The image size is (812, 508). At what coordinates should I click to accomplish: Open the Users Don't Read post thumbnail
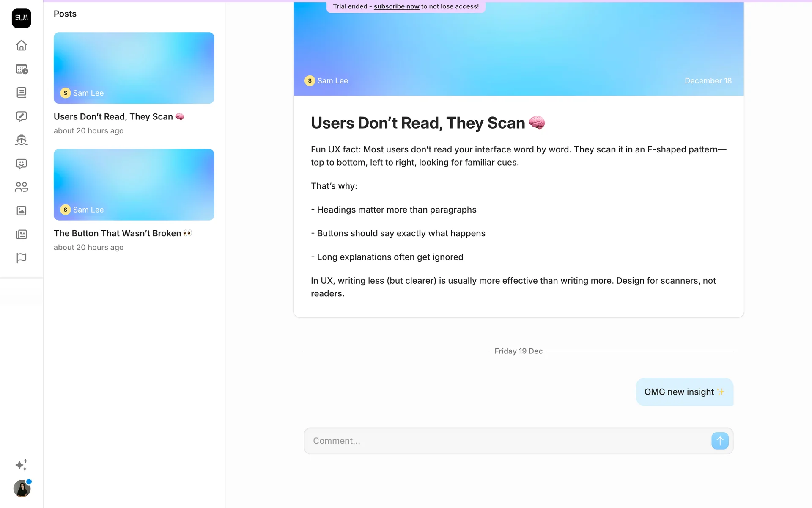[x=134, y=68]
